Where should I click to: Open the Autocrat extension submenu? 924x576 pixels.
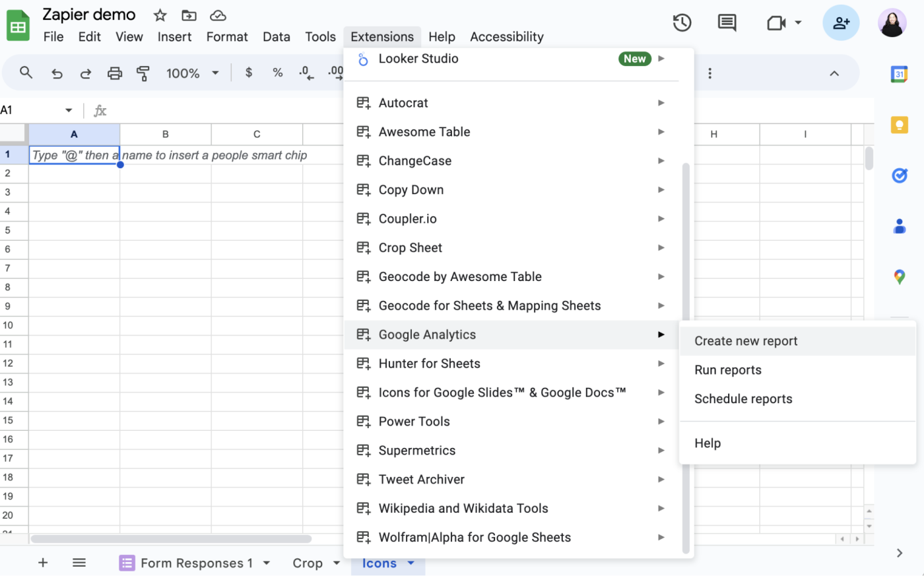tap(512, 103)
